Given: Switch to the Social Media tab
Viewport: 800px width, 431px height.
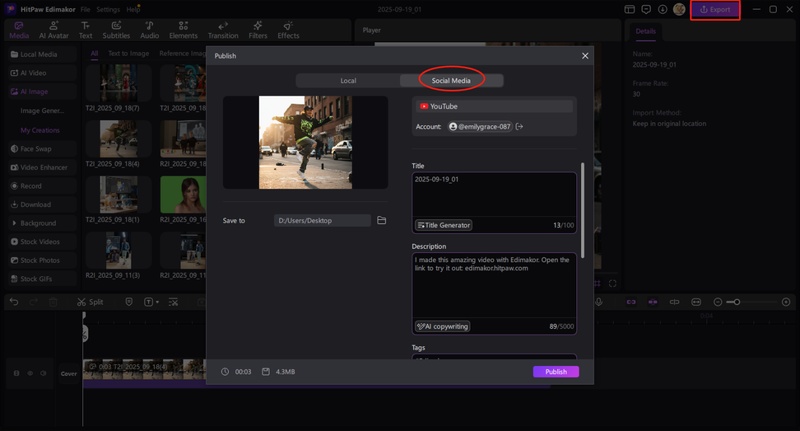Looking at the screenshot, I should 451,81.
